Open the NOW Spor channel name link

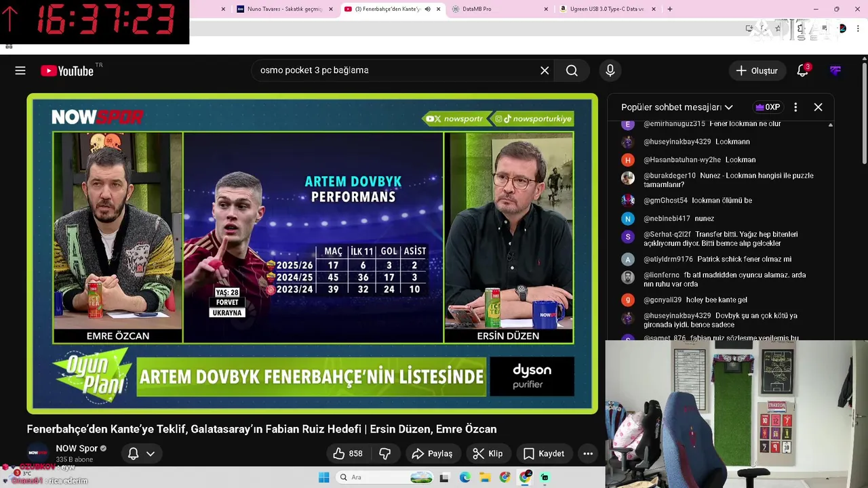click(77, 449)
